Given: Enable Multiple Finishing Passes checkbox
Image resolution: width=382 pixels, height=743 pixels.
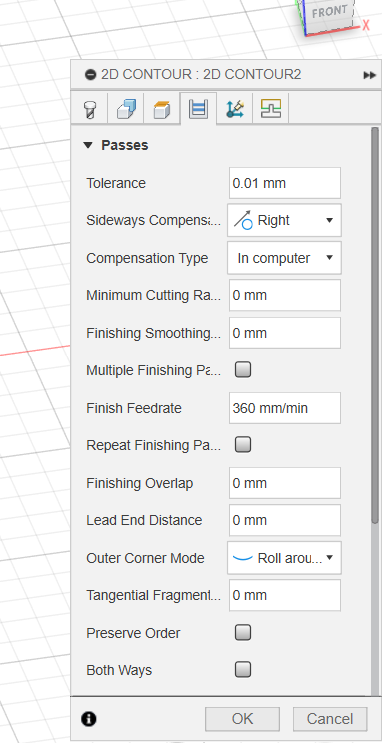Looking at the screenshot, I should point(243,370).
